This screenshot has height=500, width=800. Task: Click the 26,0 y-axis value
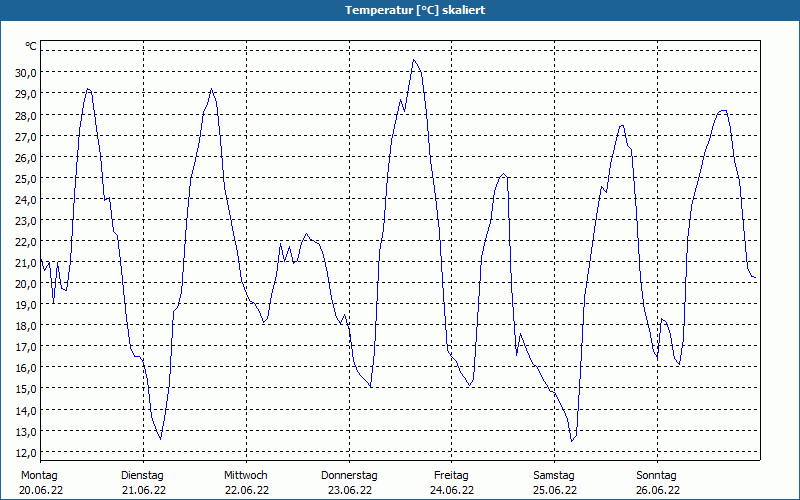tap(26, 158)
